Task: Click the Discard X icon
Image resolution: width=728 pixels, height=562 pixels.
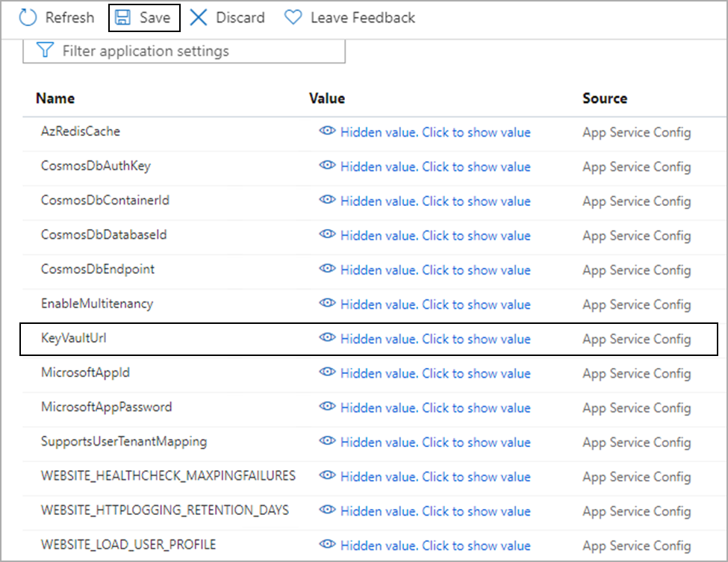Action: pyautogui.click(x=198, y=17)
